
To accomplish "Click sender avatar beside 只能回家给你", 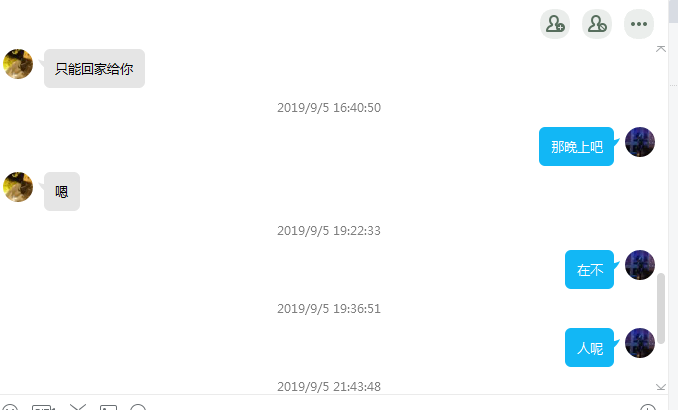I will coord(18,64).
